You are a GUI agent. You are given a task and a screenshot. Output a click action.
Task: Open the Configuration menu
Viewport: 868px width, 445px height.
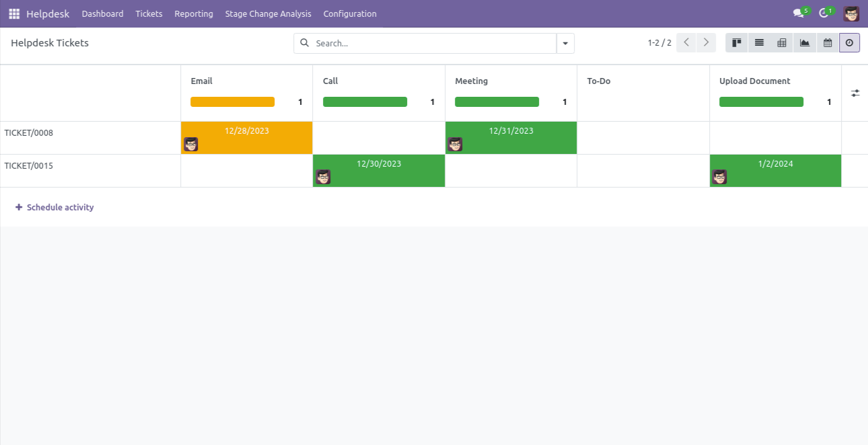pos(350,13)
